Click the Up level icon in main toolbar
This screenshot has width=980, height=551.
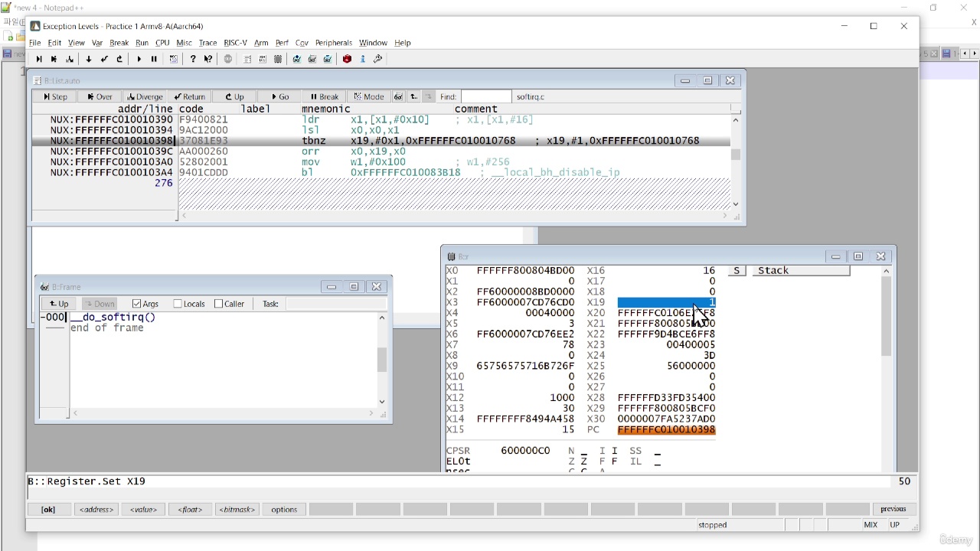pos(119,59)
